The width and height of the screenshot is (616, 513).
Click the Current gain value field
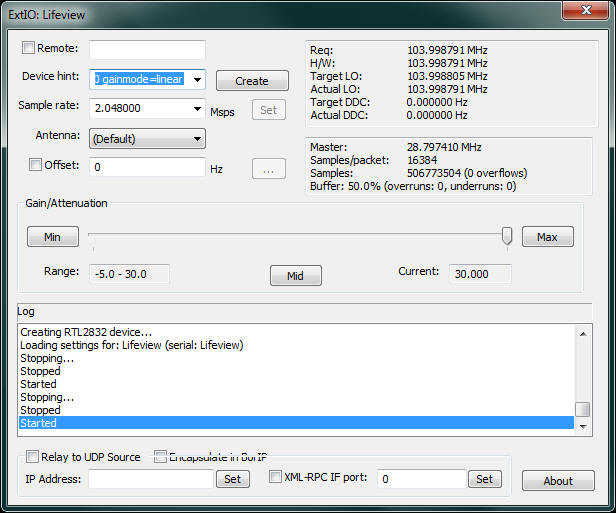480,274
